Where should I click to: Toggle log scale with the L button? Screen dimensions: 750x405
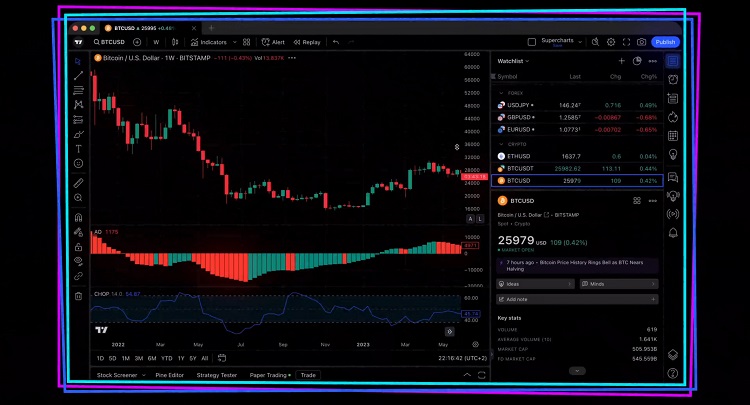point(480,217)
